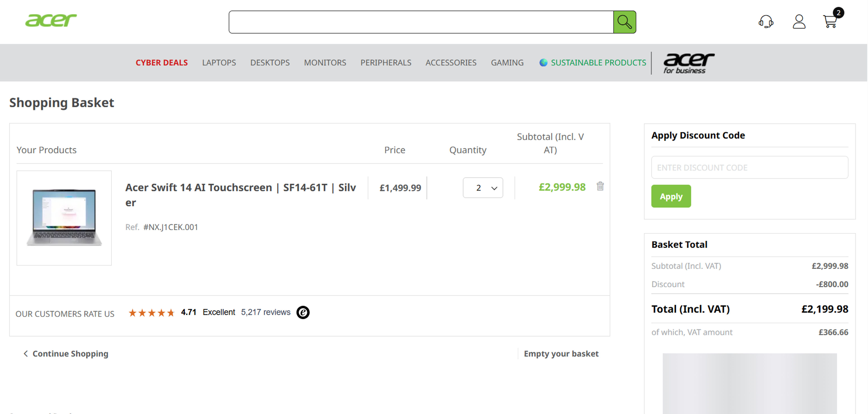Click the Shopping Basket heading
868x414 pixels.
[62, 103]
